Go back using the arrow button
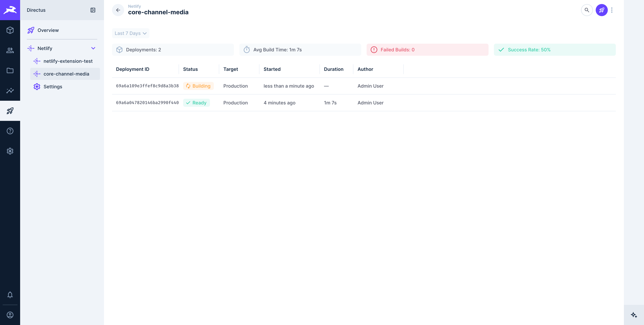 [x=118, y=10]
